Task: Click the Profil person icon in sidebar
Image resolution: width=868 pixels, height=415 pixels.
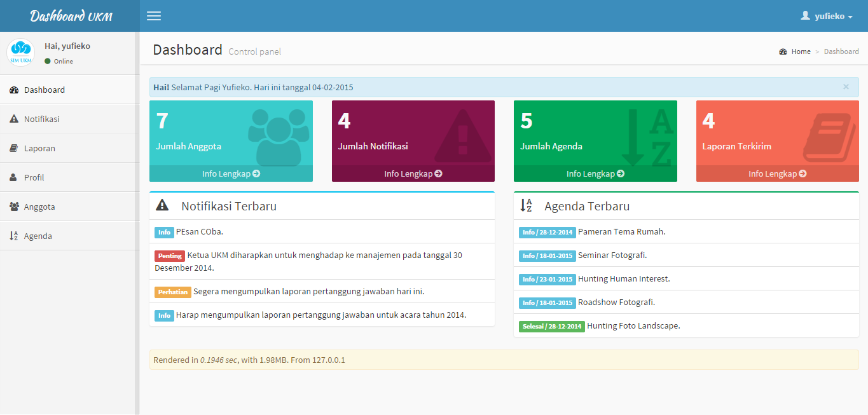Action: click(13, 178)
